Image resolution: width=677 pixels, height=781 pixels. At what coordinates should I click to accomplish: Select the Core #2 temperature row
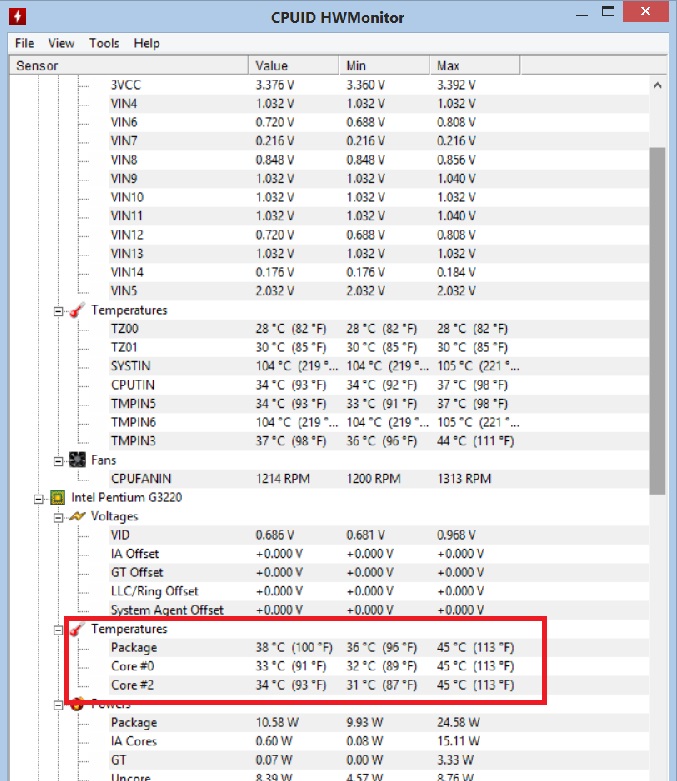[379, 685]
